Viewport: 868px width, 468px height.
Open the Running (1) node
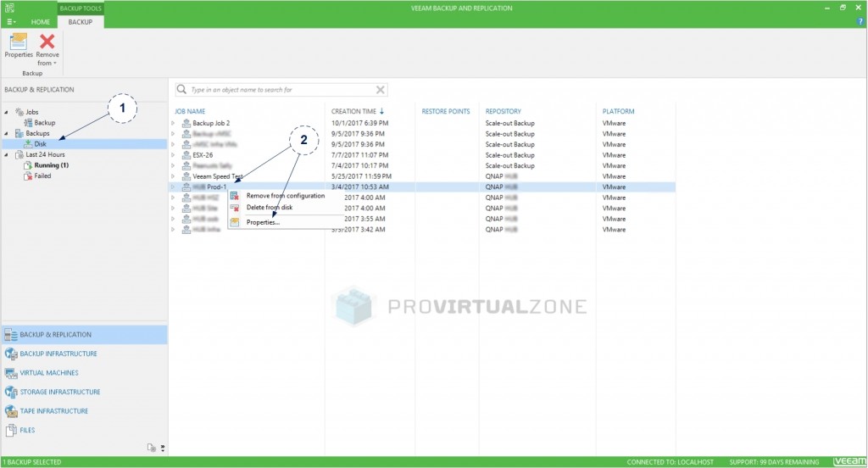pos(52,165)
